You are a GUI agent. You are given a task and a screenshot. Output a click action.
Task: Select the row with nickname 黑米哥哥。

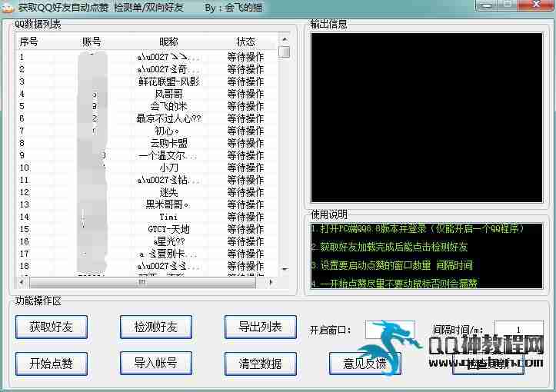point(147,204)
